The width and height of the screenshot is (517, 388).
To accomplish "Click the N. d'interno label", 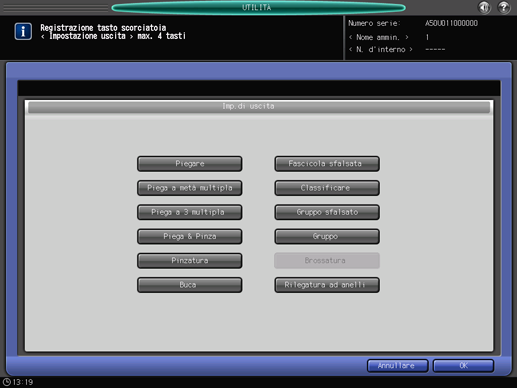I will [x=380, y=50].
